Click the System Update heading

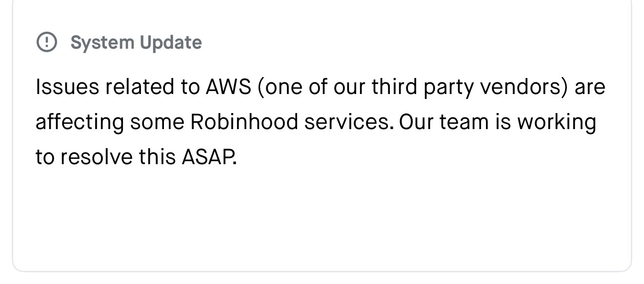[136, 42]
